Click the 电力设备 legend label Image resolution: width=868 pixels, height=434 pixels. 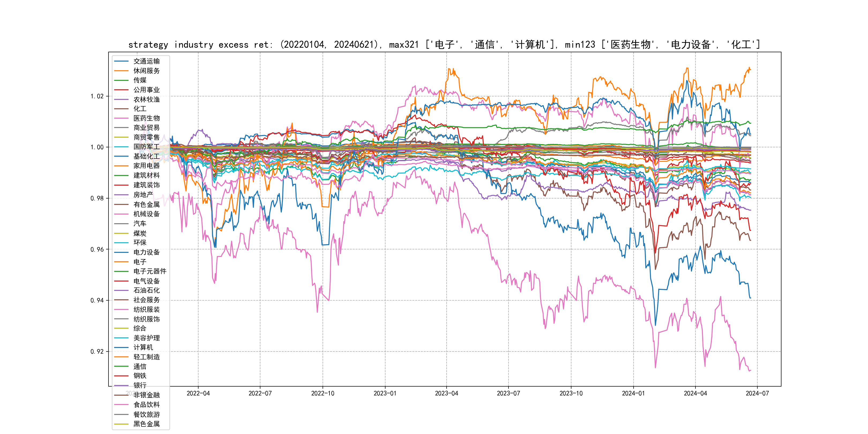pos(146,252)
